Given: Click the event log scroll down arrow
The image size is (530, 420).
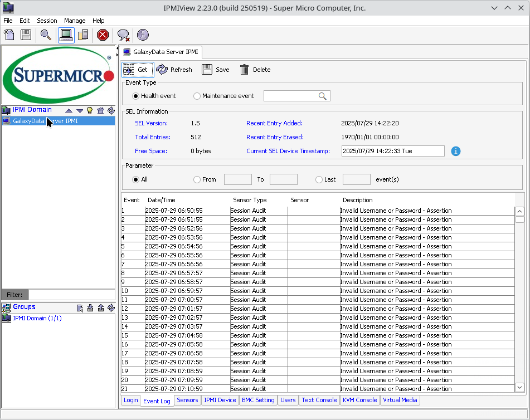Looking at the screenshot, I should [519, 387].
